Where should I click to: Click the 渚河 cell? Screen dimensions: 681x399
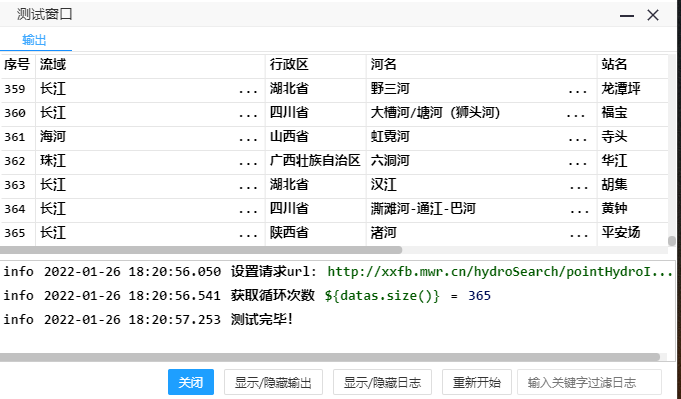(x=383, y=233)
